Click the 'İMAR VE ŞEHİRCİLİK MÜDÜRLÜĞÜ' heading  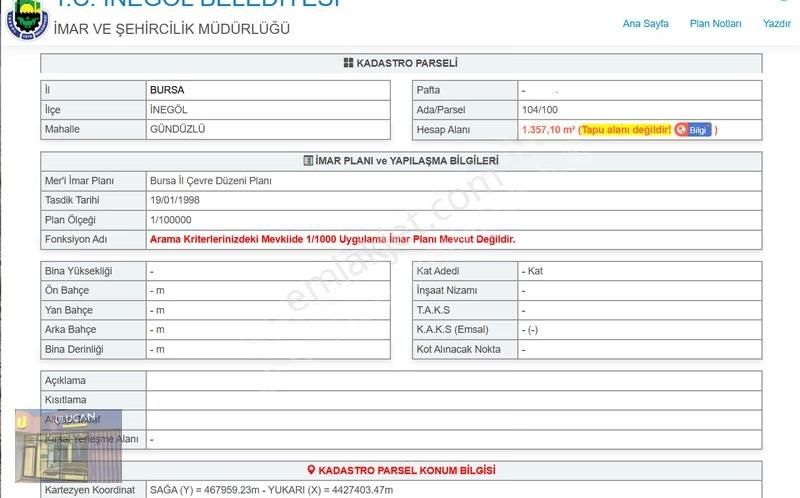[171, 29]
